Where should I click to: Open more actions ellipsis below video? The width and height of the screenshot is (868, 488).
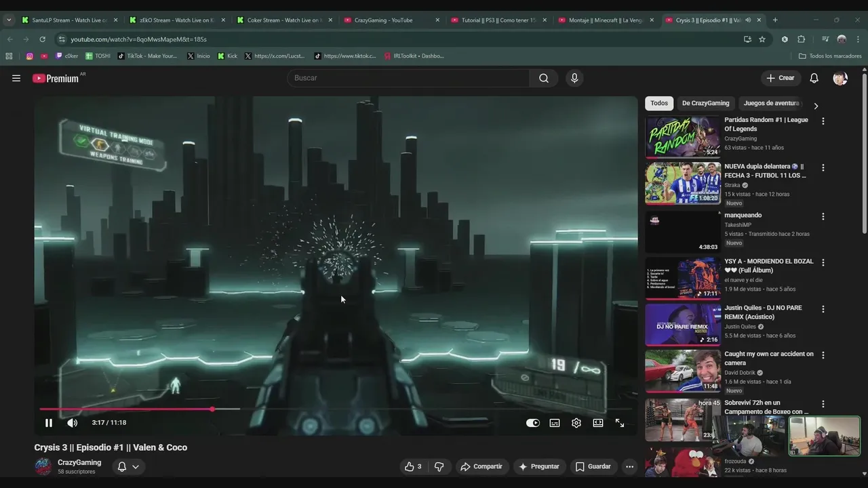pos(629,466)
